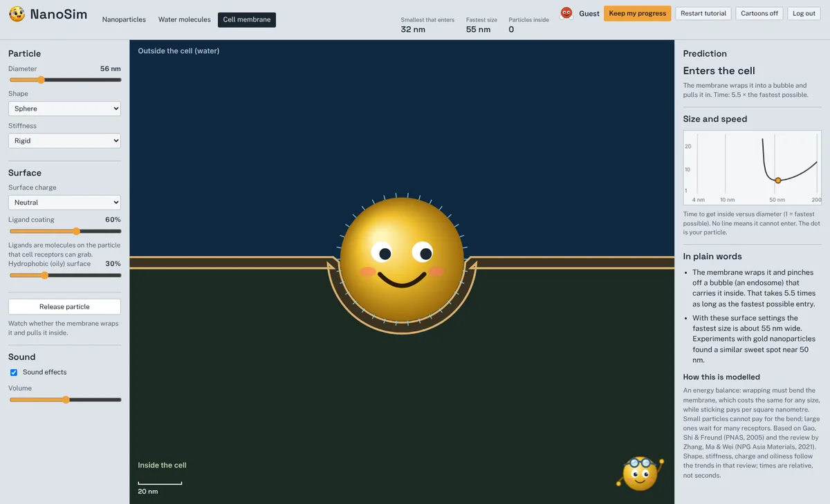Toggle the Sound effects checkbox
Screen dimensions: 830x504
point(13,372)
